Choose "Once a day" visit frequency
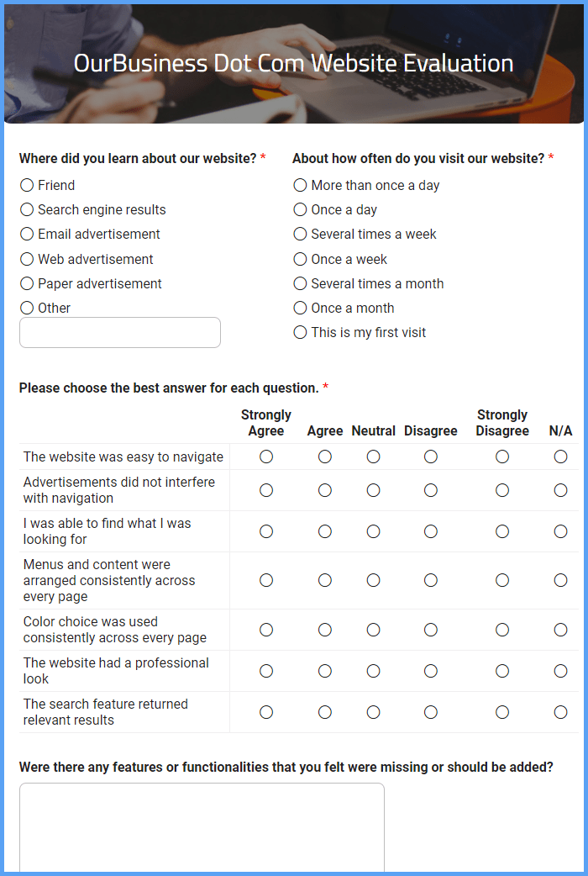The width and height of the screenshot is (588, 876). click(x=300, y=210)
